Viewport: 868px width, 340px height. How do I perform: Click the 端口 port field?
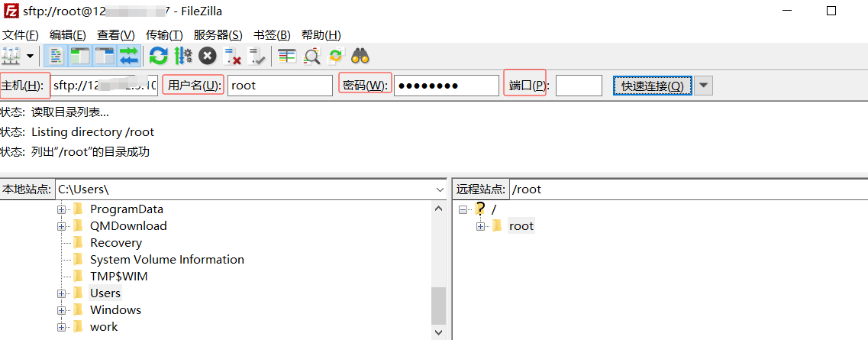point(579,86)
